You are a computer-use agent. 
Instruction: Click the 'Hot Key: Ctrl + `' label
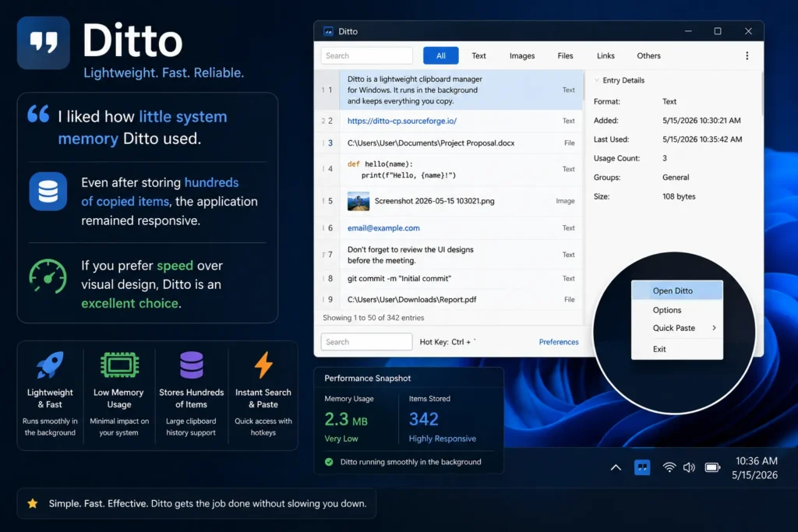[x=448, y=342]
